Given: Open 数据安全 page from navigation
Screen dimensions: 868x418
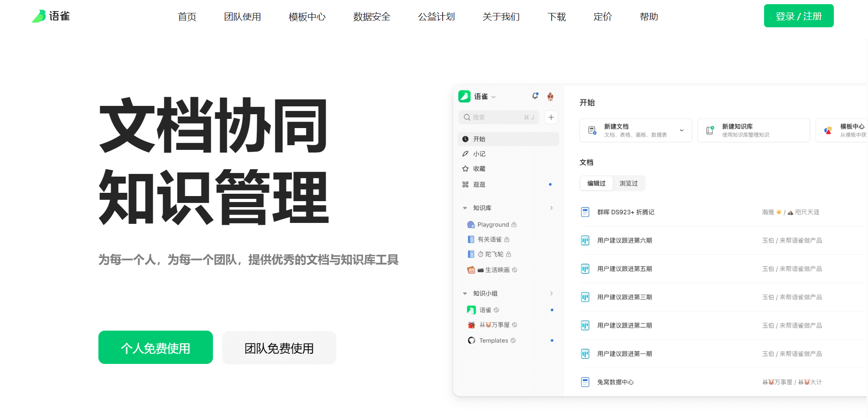Looking at the screenshot, I should coord(372,17).
